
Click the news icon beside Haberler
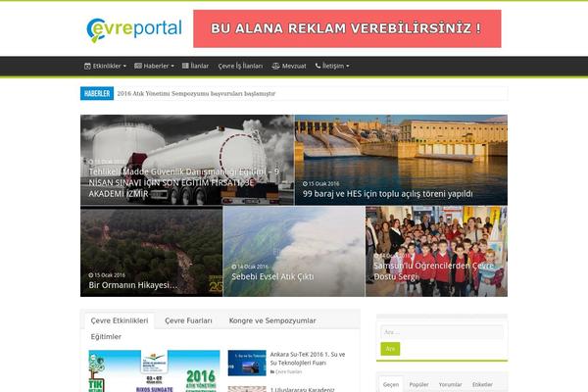(x=138, y=66)
